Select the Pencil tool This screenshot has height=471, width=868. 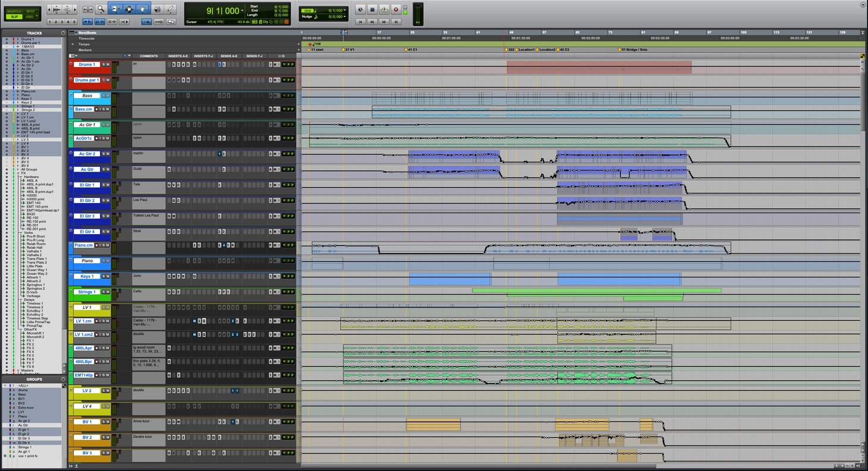[171, 9]
